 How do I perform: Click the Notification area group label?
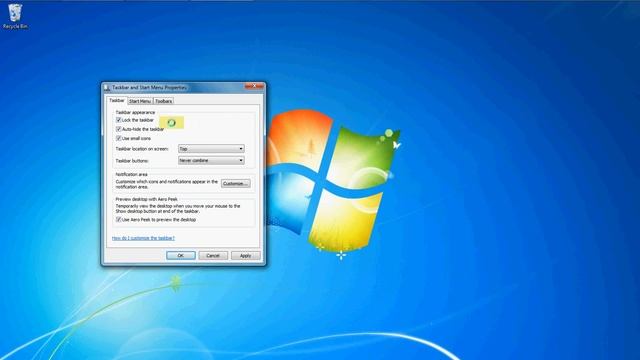pyautogui.click(x=131, y=174)
